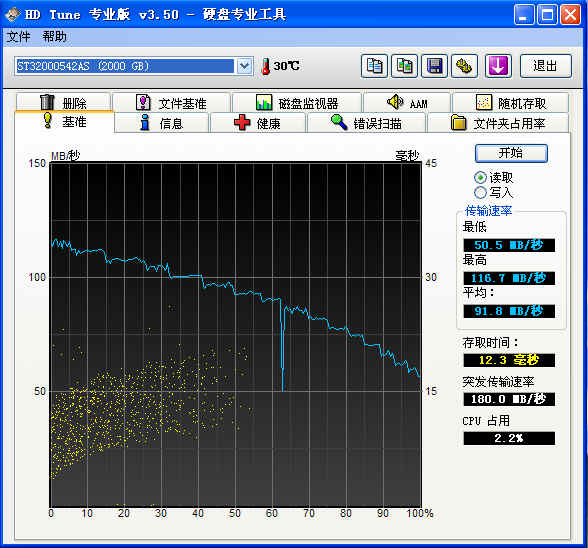This screenshot has width=588, height=548.
Task: Expand the drive selection dropdown arrow
Action: tap(244, 66)
